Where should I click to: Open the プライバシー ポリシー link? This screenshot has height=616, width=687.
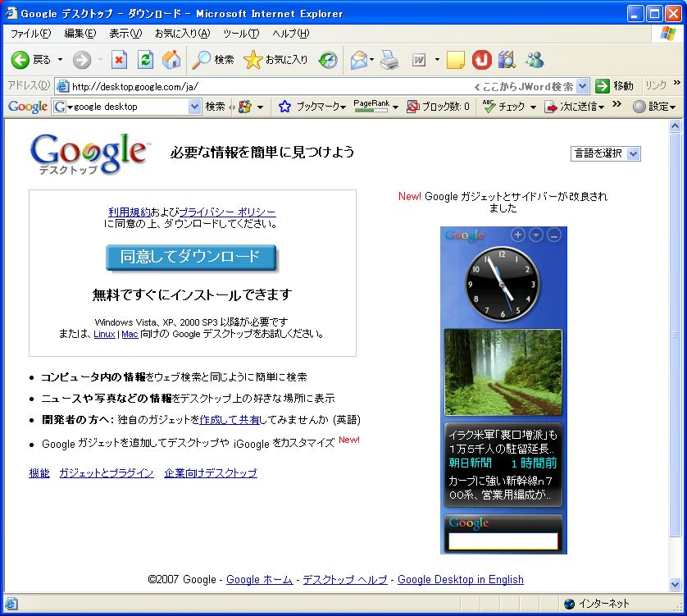point(228,212)
